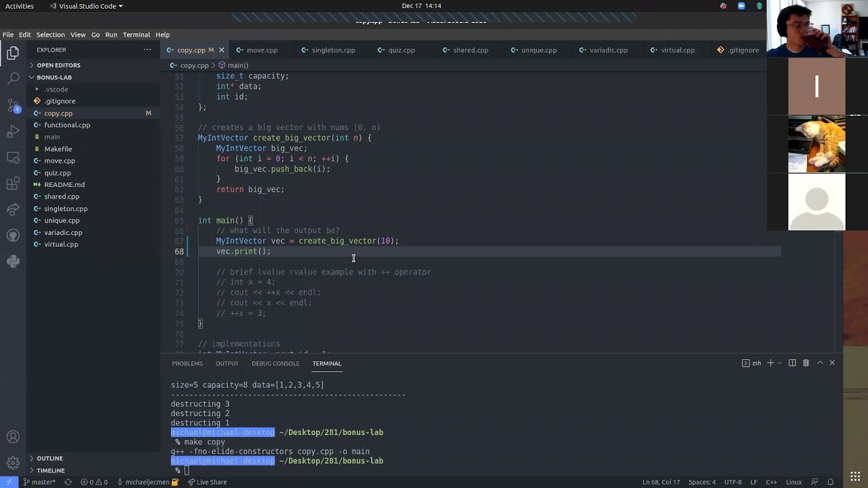Open the View menu
The image size is (868, 488).
coord(78,35)
